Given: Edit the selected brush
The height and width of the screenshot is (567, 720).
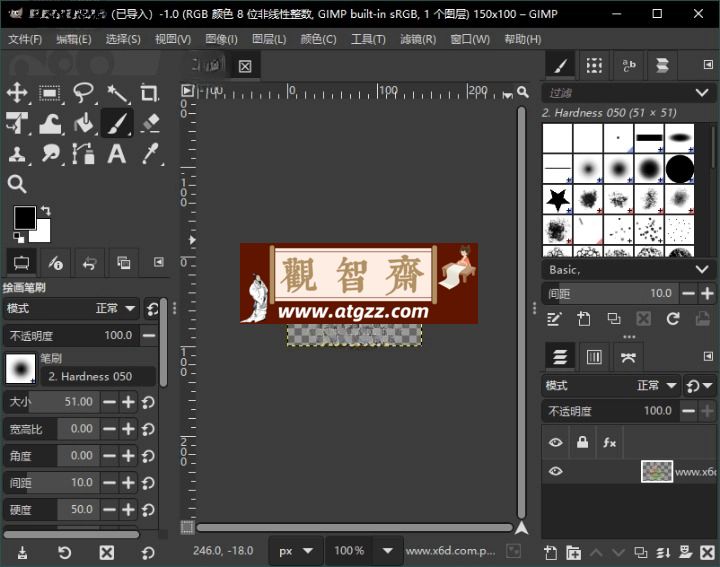Looking at the screenshot, I should pyautogui.click(x=554, y=319).
